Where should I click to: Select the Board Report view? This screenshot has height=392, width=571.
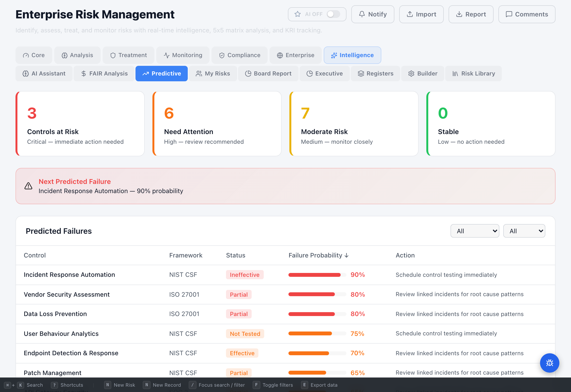click(x=268, y=74)
